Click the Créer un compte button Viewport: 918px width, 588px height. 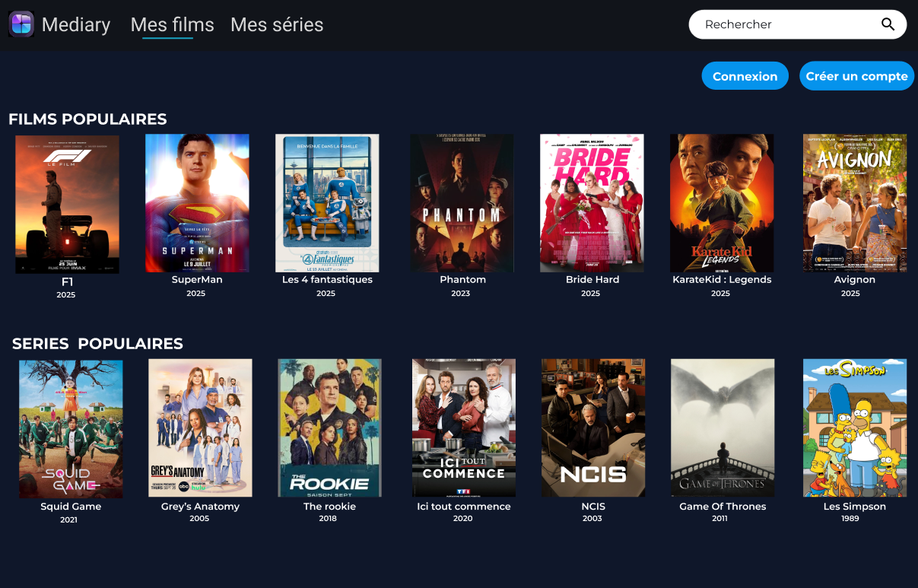click(x=856, y=76)
